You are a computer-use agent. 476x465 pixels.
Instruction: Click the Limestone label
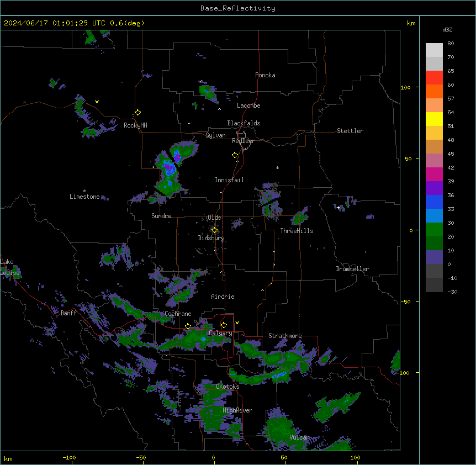pos(84,197)
